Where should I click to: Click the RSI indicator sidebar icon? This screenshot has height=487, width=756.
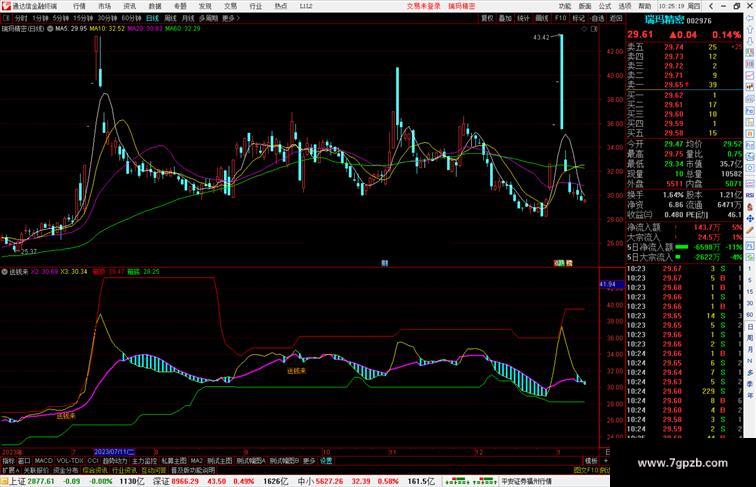[750, 195]
